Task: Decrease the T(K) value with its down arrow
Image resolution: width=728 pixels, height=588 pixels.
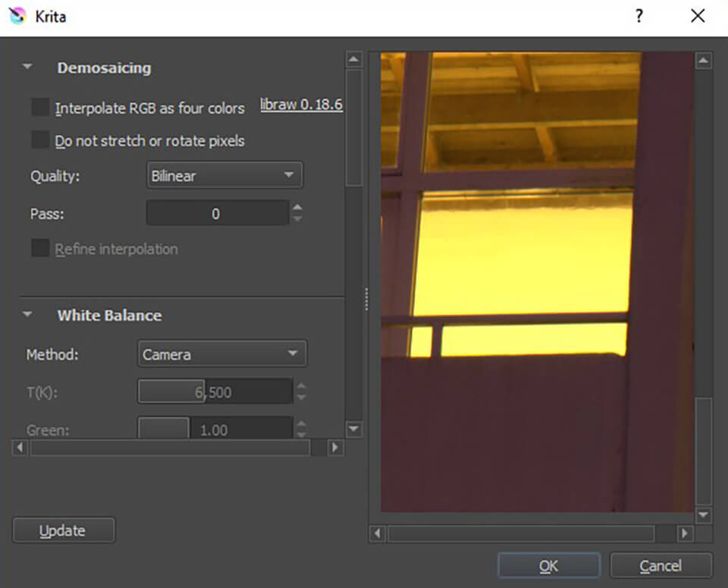Action: coord(300,396)
